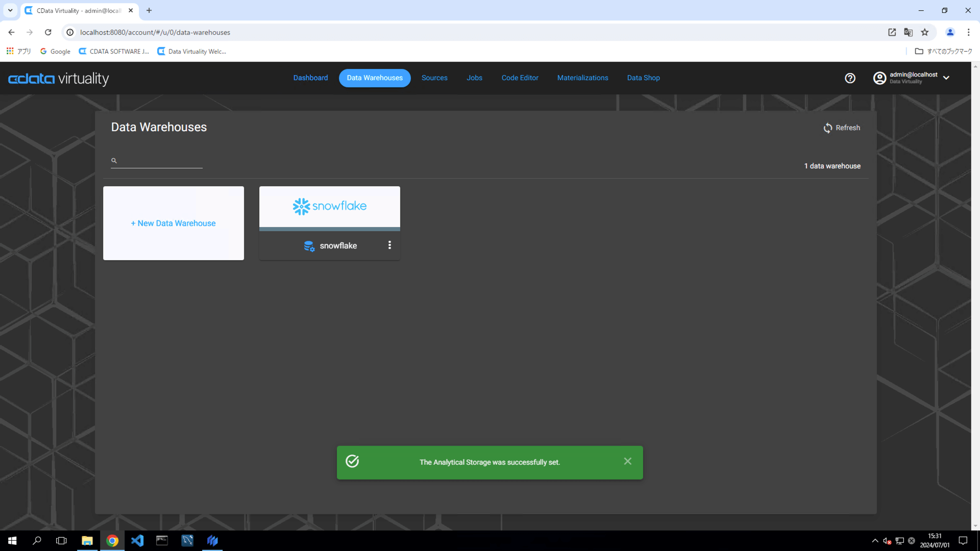Image resolution: width=980 pixels, height=551 pixels.
Task: Dismiss the success notification with X
Action: (628, 461)
